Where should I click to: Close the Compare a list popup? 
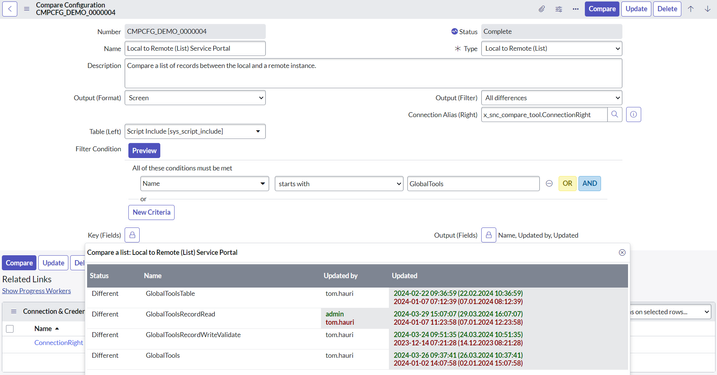pyautogui.click(x=622, y=252)
